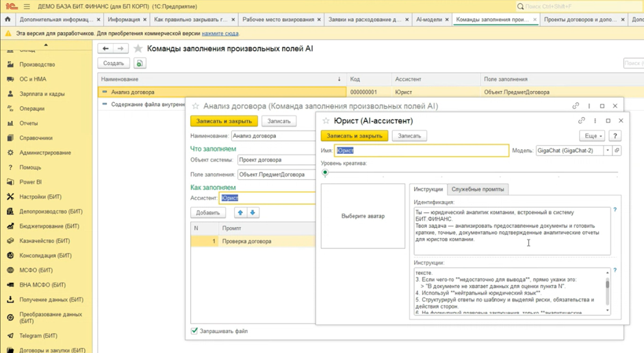Viewport: 644px width, 353px height.
Task: Select Проверка договора prompt row
Action: 253,241
